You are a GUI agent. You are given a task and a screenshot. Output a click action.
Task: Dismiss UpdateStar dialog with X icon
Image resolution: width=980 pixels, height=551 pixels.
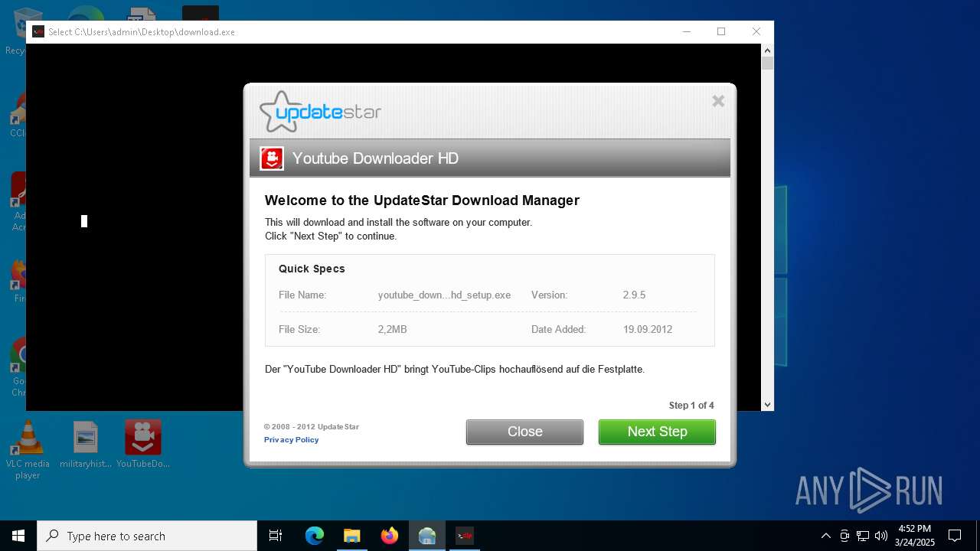718,101
